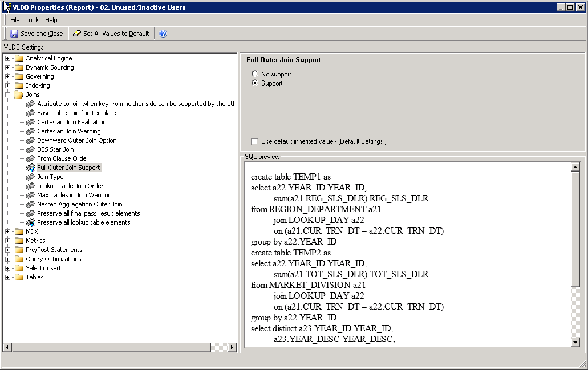The width and height of the screenshot is (588, 370).
Task: Open the Help question mark icon
Action: click(x=163, y=34)
